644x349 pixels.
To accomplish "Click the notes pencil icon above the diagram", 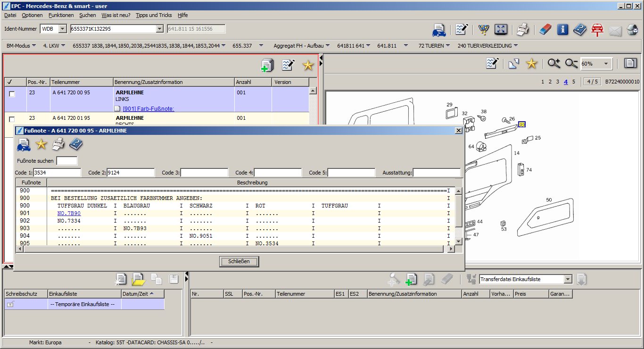I will point(493,63).
